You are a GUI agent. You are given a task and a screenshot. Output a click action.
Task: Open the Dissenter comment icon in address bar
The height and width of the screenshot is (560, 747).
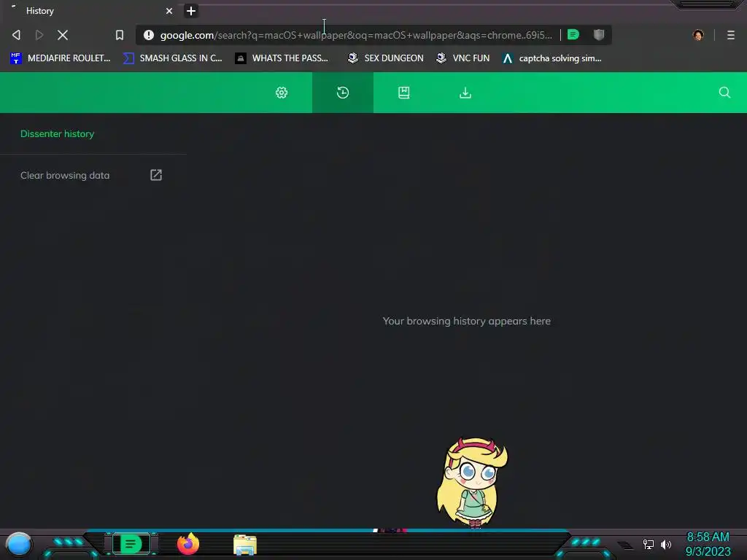(x=573, y=34)
